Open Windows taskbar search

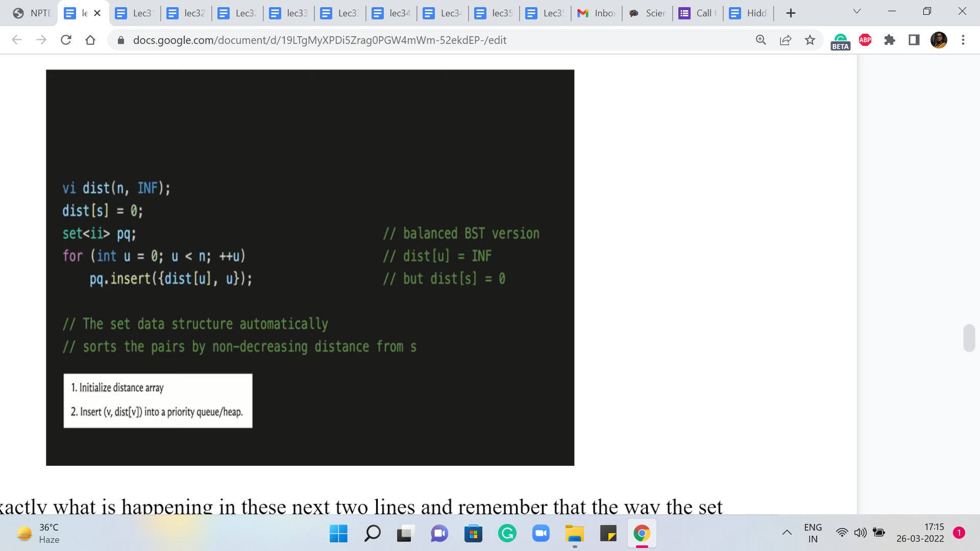click(x=372, y=534)
